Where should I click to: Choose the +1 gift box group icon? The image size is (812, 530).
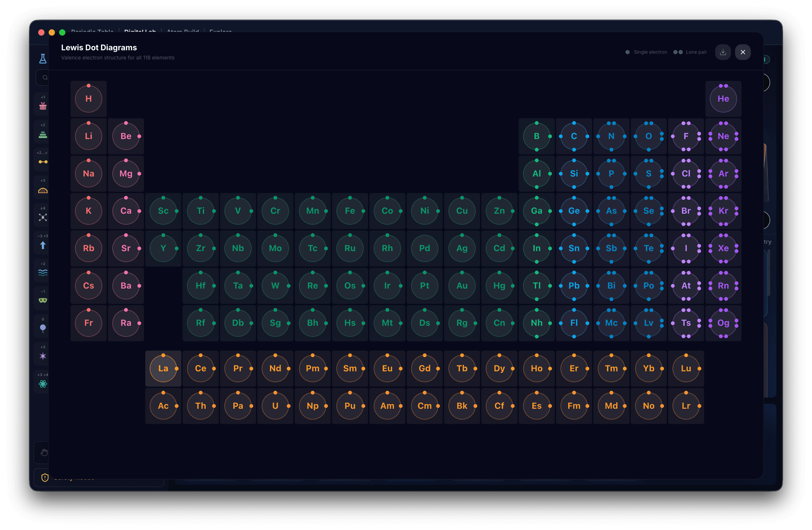(43, 106)
